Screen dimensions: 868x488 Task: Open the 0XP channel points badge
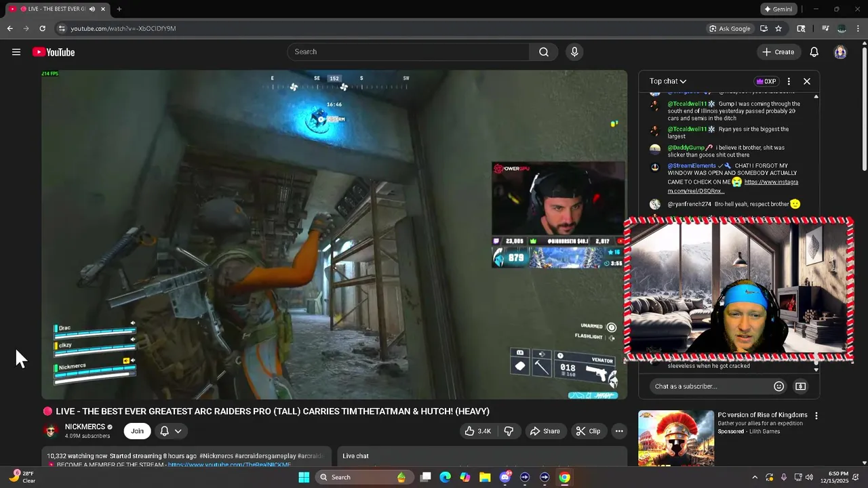point(766,81)
